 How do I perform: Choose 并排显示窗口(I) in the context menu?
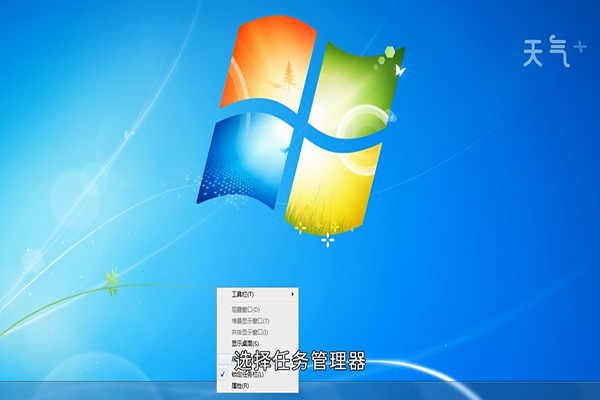[x=258, y=332]
